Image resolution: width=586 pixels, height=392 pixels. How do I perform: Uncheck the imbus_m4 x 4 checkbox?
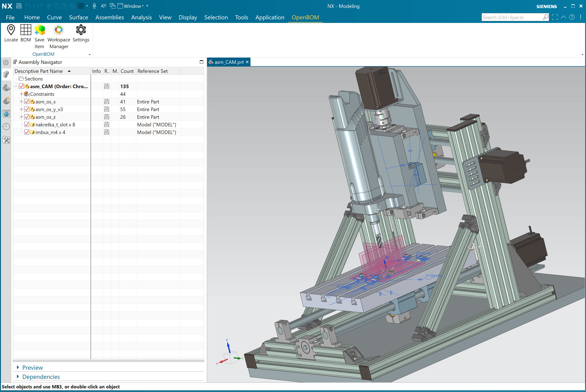coord(27,132)
